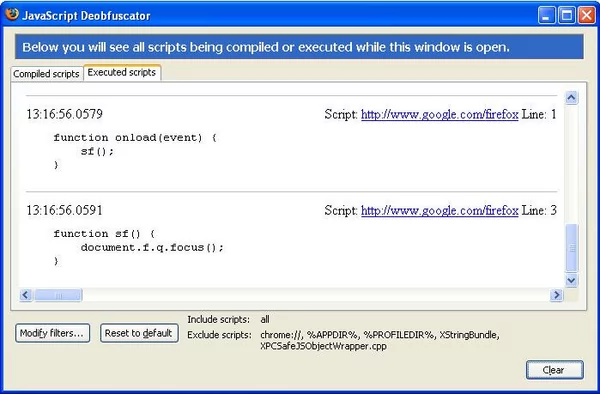This screenshot has width=600, height=394.
Task: Click the blue banner description text
Action: coord(266,47)
